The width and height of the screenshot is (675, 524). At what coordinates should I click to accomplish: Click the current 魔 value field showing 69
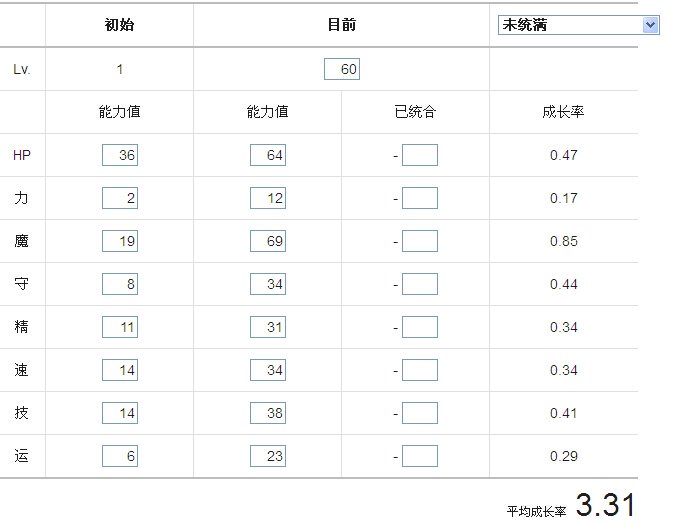point(268,241)
